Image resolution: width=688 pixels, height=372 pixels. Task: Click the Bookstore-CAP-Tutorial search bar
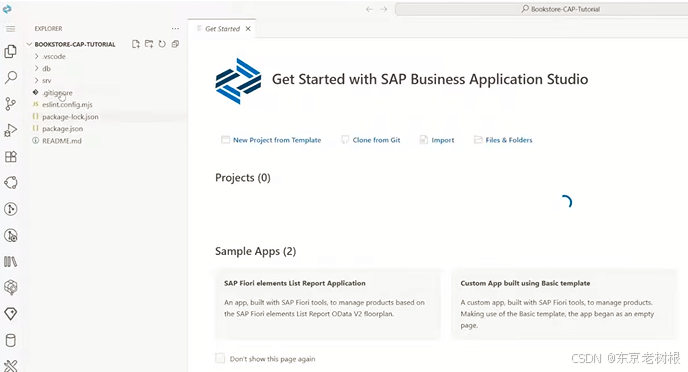pyautogui.click(x=541, y=9)
